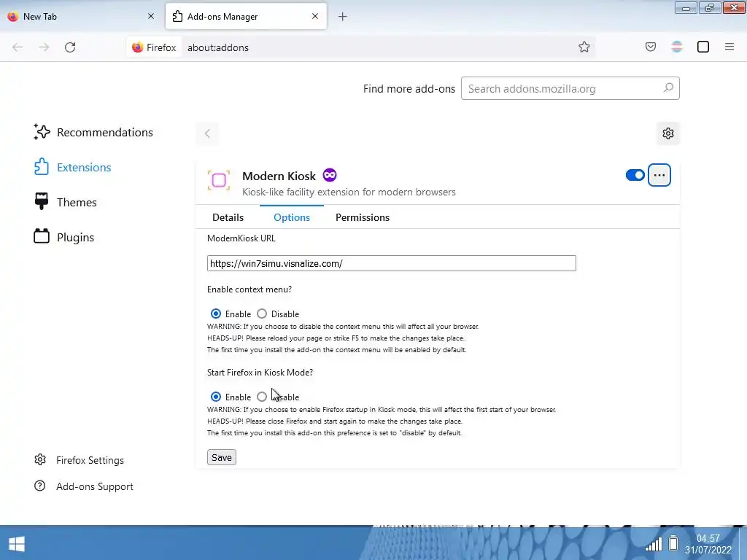Open the Windows Start button
This screenshot has width=747, height=560.
click(x=17, y=544)
